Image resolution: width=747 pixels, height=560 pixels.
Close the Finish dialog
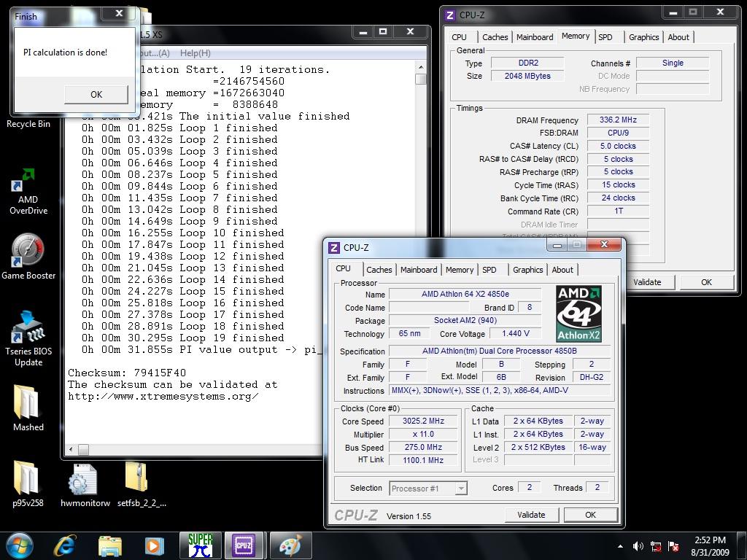119,14
